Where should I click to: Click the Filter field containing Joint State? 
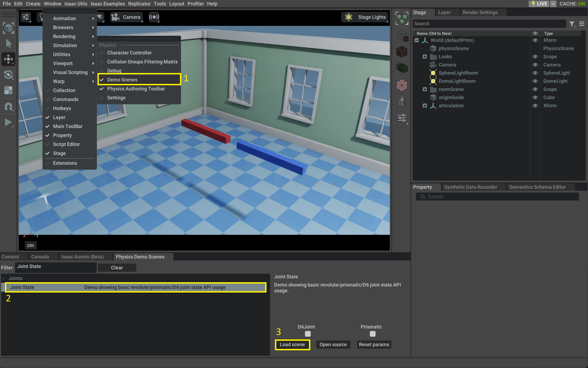[56, 267]
